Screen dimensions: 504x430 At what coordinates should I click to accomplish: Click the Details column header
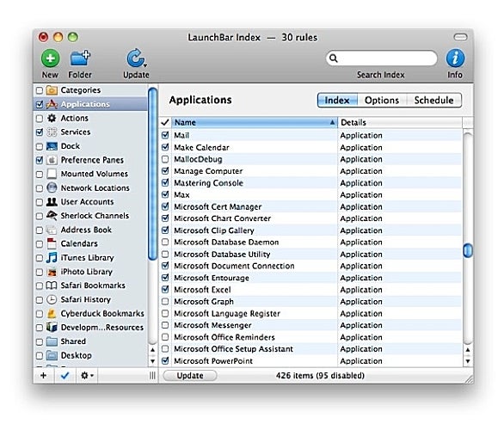400,122
